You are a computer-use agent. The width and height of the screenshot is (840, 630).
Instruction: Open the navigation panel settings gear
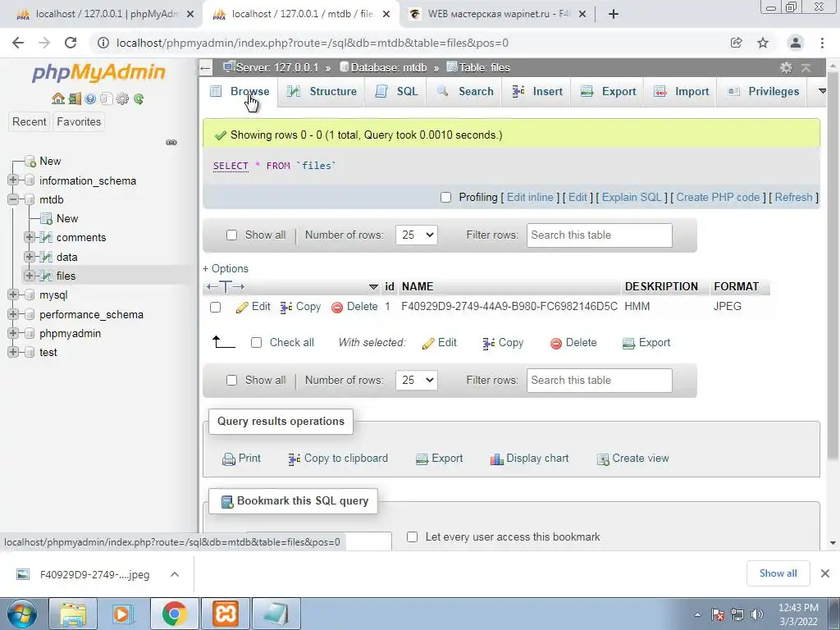pyautogui.click(x=123, y=98)
